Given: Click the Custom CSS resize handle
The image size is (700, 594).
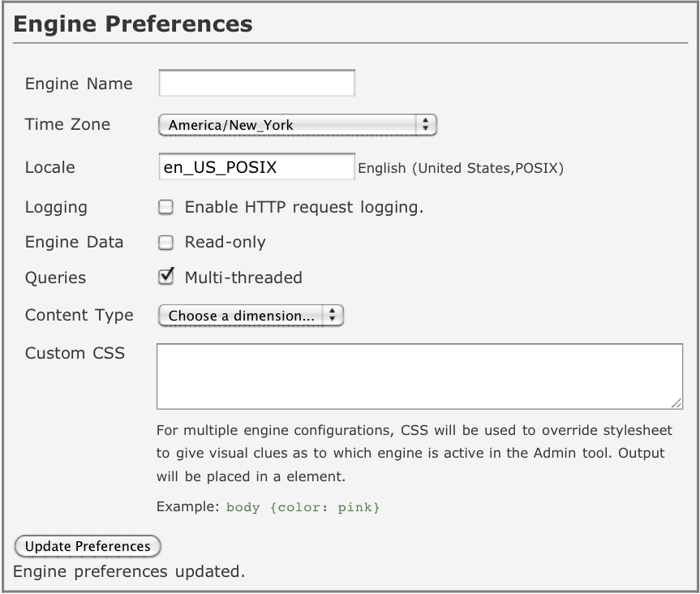Looking at the screenshot, I should [x=676, y=402].
